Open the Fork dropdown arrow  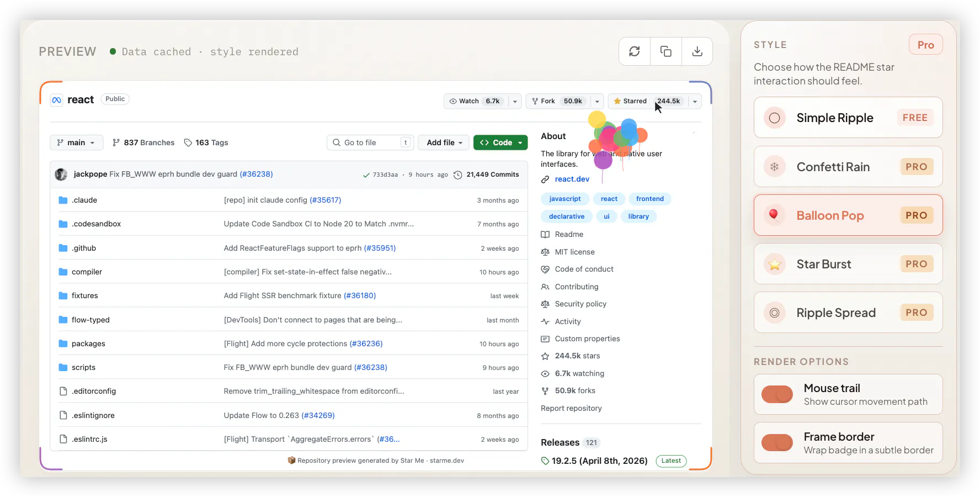pyautogui.click(x=597, y=102)
